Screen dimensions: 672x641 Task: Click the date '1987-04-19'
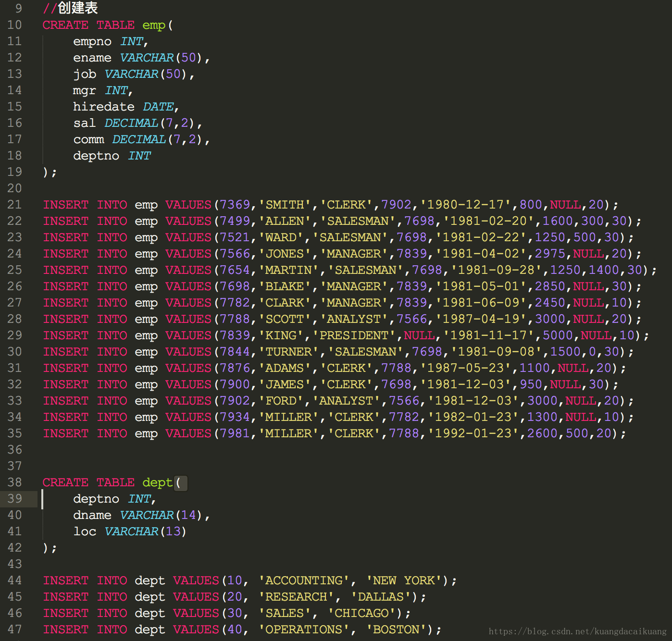481,320
